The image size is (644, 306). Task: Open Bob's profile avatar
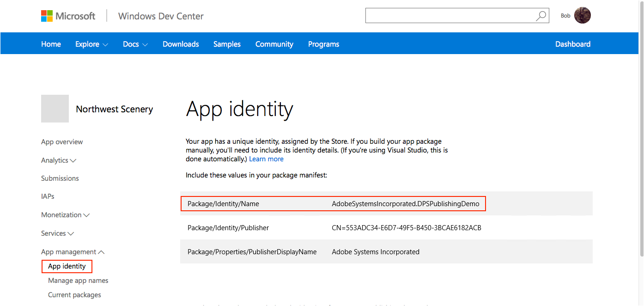[x=583, y=15]
